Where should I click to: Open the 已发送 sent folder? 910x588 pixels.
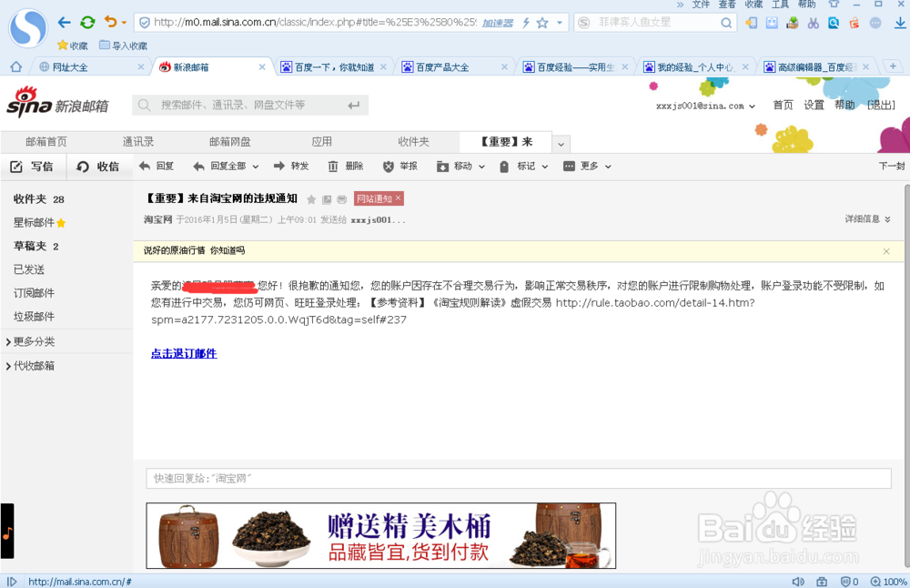point(29,269)
